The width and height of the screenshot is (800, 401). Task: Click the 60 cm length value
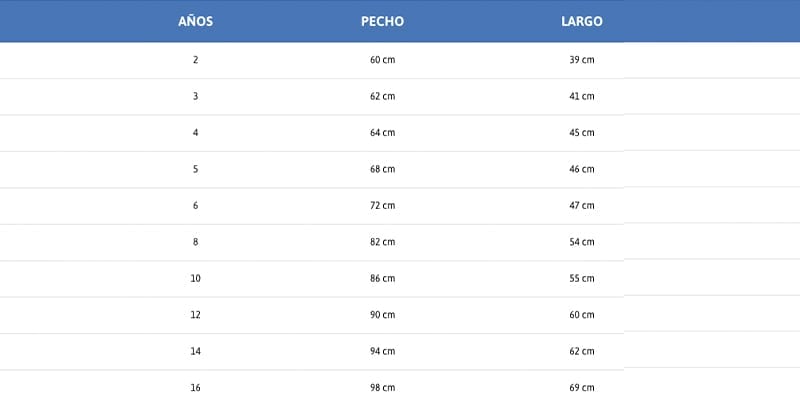pos(582,315)
